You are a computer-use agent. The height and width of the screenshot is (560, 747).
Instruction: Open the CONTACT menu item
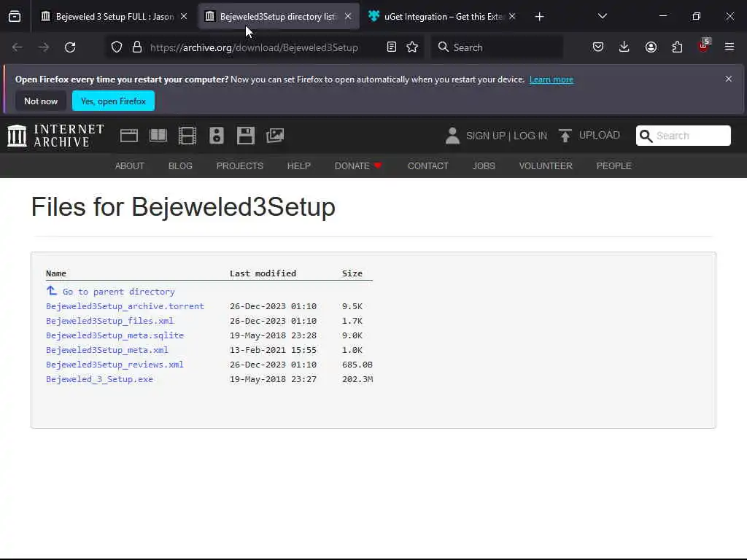(x=427, y=166)
